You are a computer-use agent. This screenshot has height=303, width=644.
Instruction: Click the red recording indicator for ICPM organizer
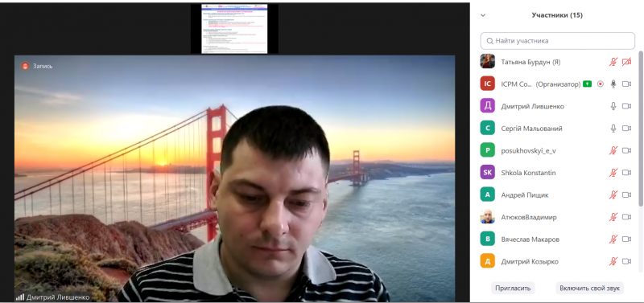(601, 84)
